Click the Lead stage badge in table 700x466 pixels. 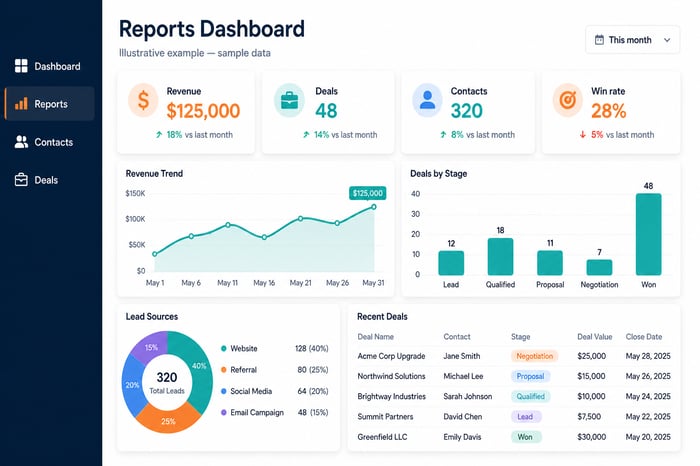[x=525, y=416]
